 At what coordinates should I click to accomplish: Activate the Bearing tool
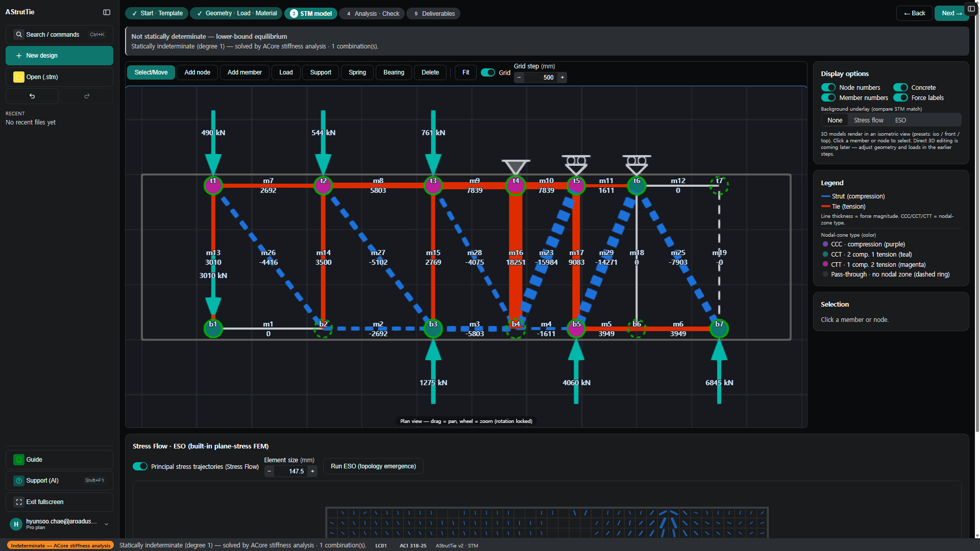tap(394, 72)
